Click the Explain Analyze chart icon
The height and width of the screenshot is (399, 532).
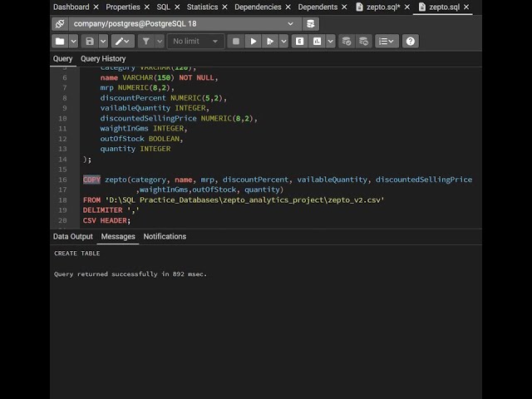(317, 42)
